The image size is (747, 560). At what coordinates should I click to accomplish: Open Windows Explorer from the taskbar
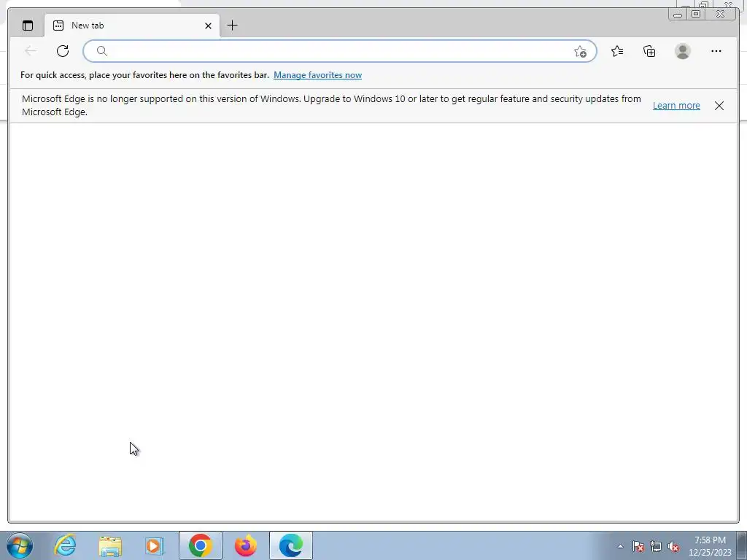(110, 545)
